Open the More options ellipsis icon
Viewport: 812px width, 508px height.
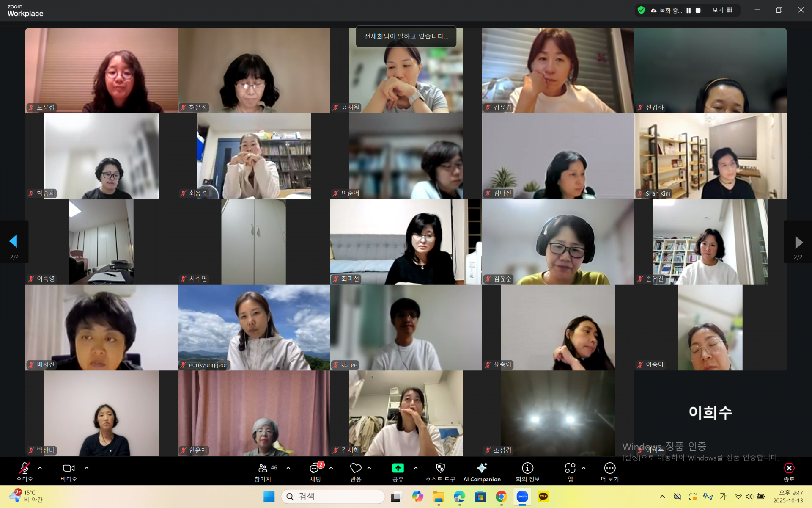click(609, 468)
